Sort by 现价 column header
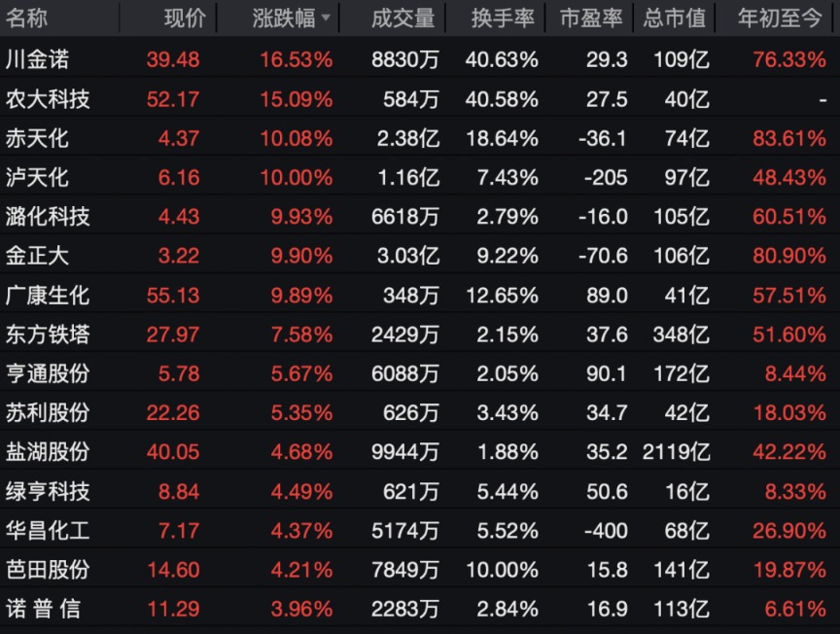The width and height of the screenshot is (840, 634). [183, 18]
